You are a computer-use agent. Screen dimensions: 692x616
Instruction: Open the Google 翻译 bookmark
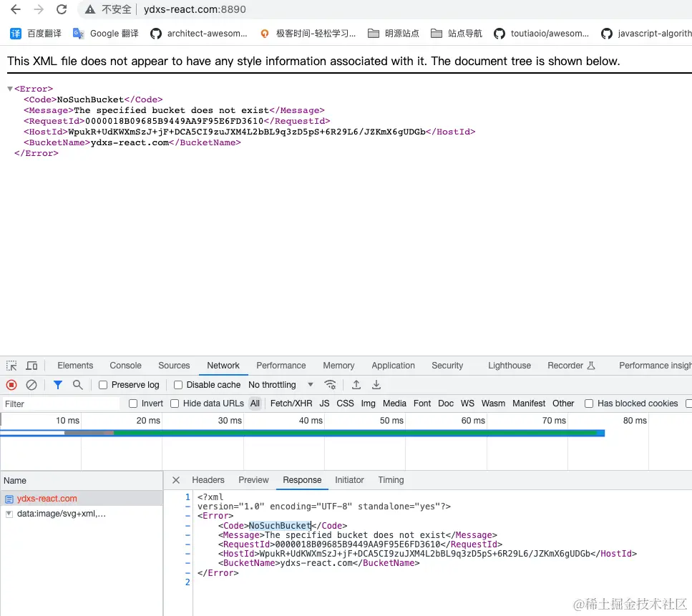(105, 34)
